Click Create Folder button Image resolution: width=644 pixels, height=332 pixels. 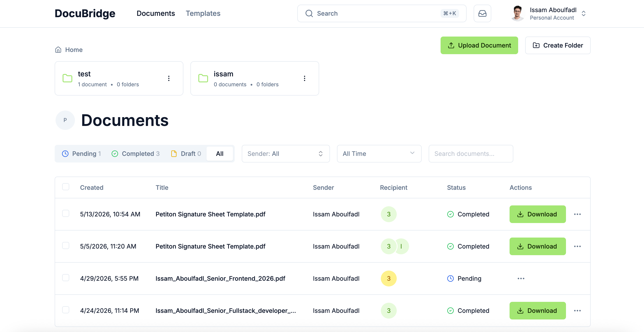(x=558, y=46)
